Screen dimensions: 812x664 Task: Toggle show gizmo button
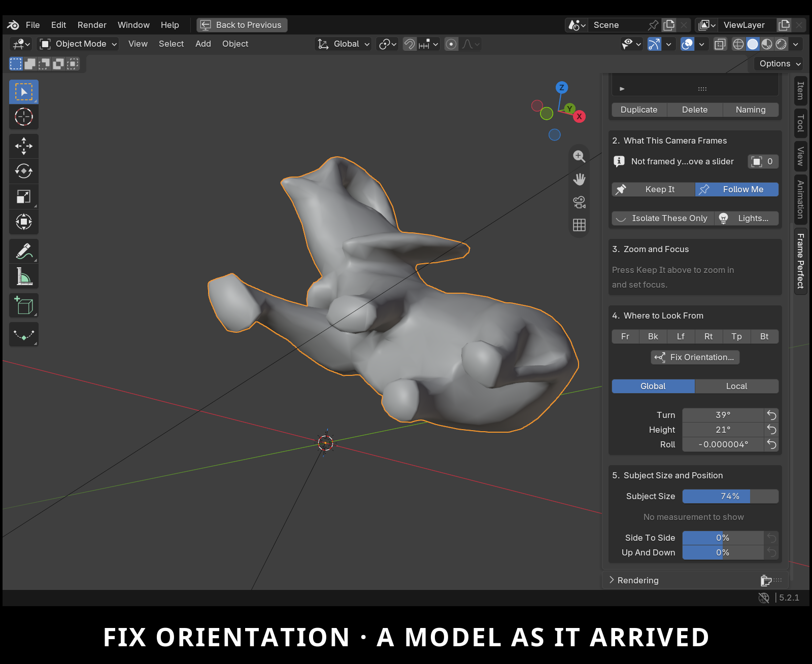[x=654, y=44]
